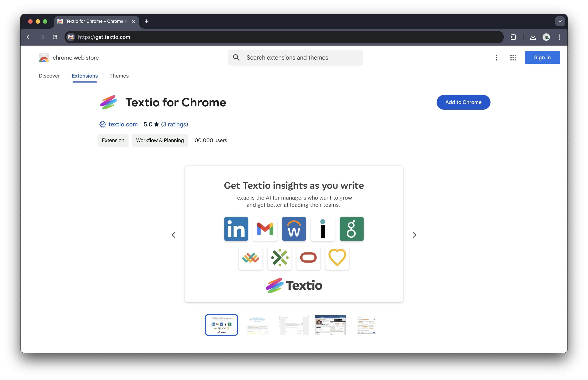Select the fifth screenshot thumbnail
588x380 pixels.
(x=366, y=325)
